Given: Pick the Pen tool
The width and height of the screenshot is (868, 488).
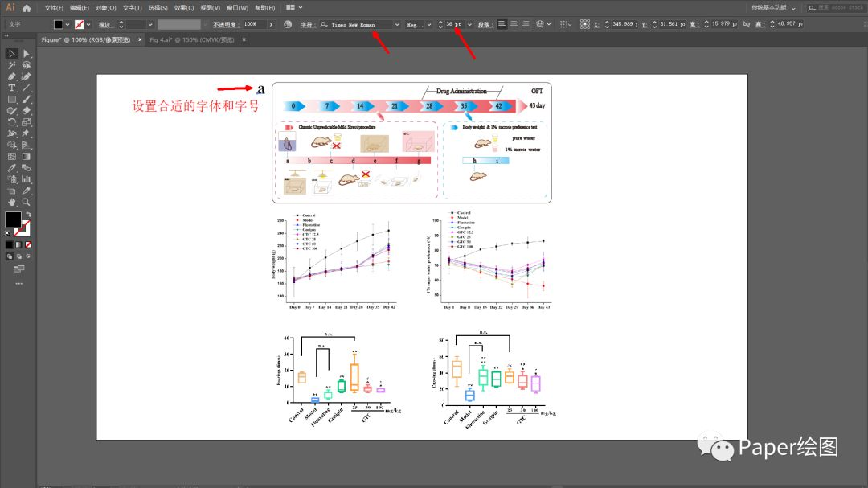Looking at the screenshot, I should (x=10, y=76).
